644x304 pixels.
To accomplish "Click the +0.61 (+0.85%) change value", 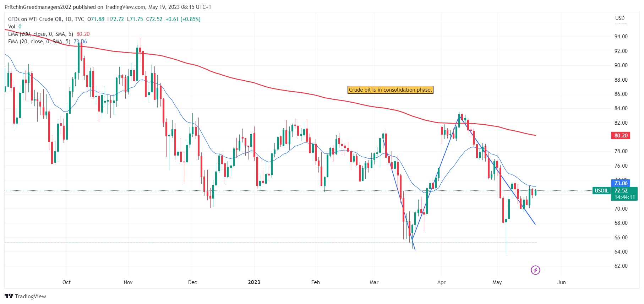I will tap(183, 19).
